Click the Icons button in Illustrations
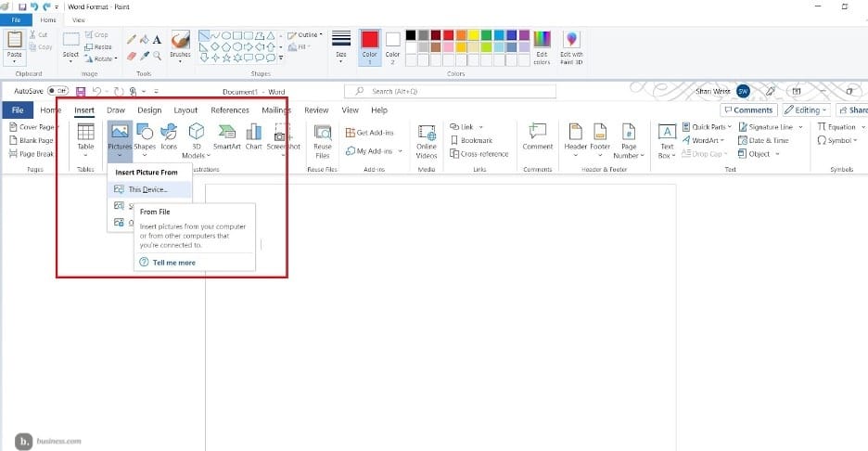The height and width of the screenshot is (451, 868). click(x=169, y=136)
